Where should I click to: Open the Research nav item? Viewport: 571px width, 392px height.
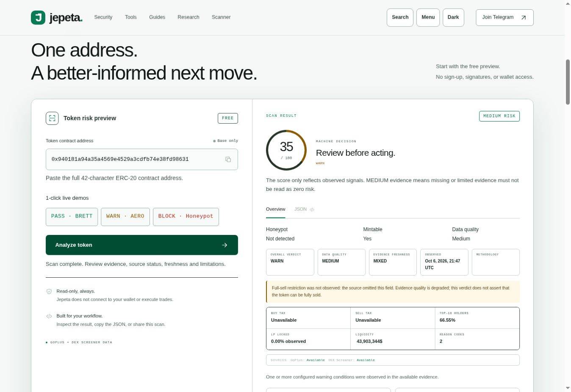188,17
